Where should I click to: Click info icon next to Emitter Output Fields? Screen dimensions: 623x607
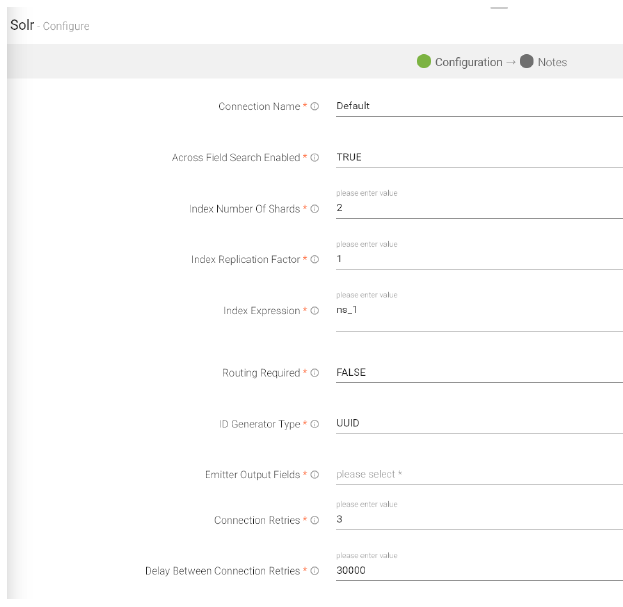click(315, 475)
